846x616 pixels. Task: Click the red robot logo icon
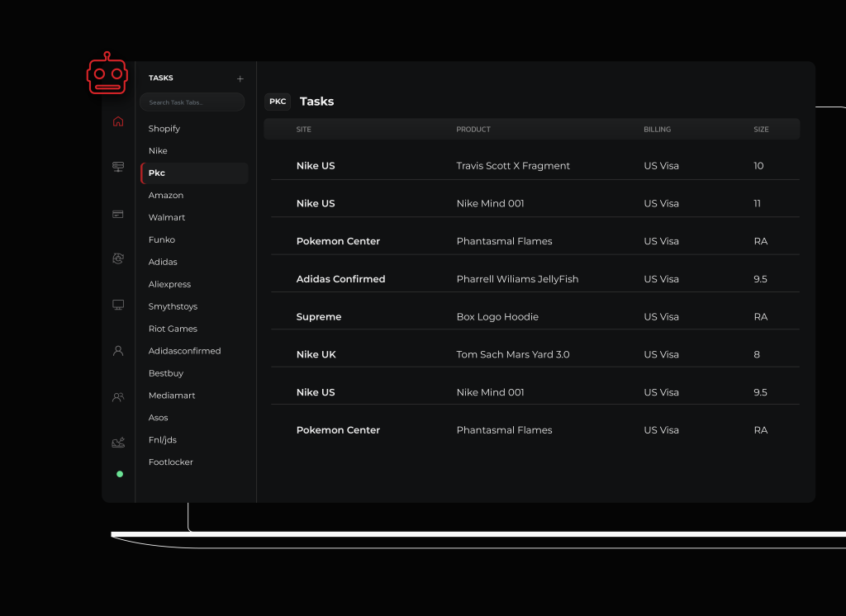[x=107, y=75]
